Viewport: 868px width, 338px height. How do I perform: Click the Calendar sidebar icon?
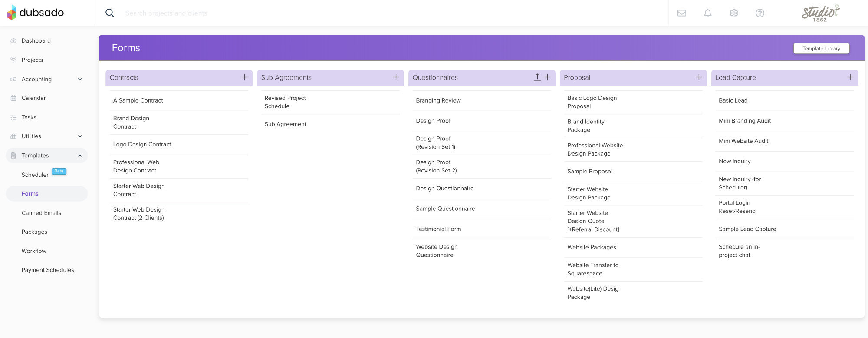click(x=13, y=98)
